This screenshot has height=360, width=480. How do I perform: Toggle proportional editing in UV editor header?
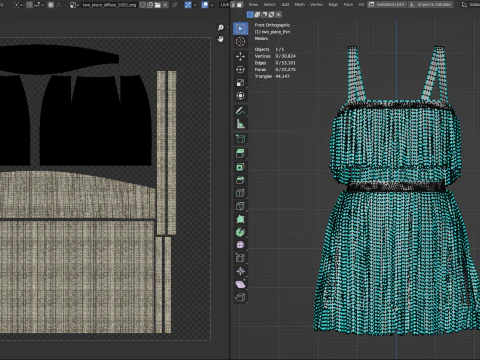click(51, 5)
